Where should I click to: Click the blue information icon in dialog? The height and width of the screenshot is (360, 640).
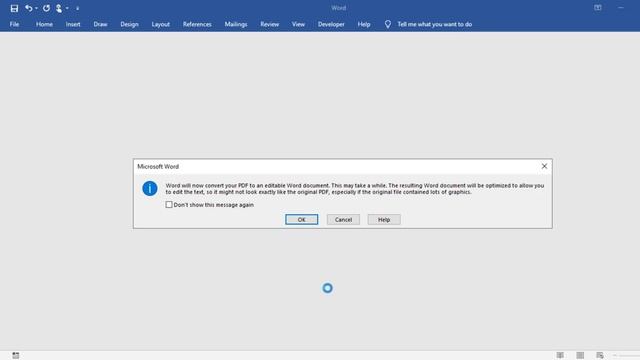click(150, 189)
